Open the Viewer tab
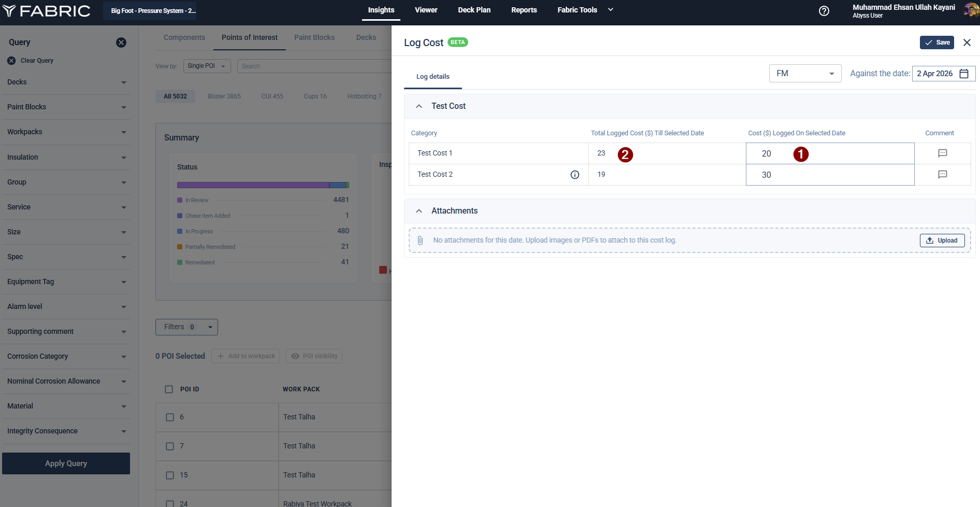The width and height of the screenshot is (980, 507). [426, 10]
